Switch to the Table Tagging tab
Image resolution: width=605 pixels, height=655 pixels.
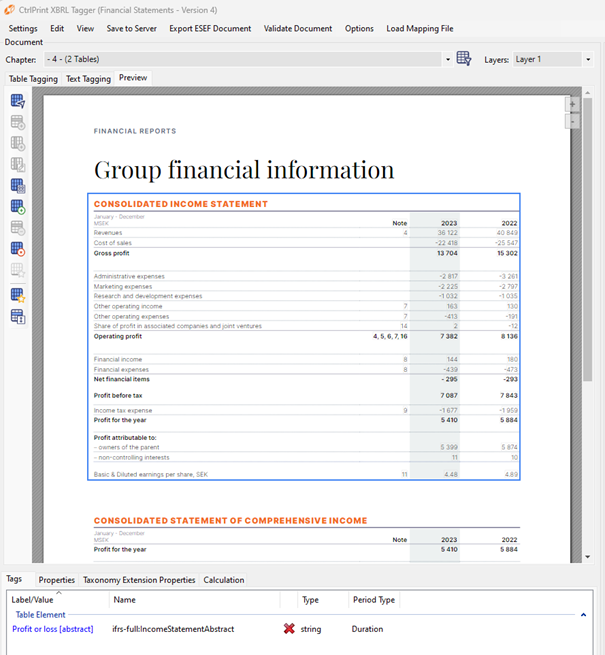click(x=33, y=79)
